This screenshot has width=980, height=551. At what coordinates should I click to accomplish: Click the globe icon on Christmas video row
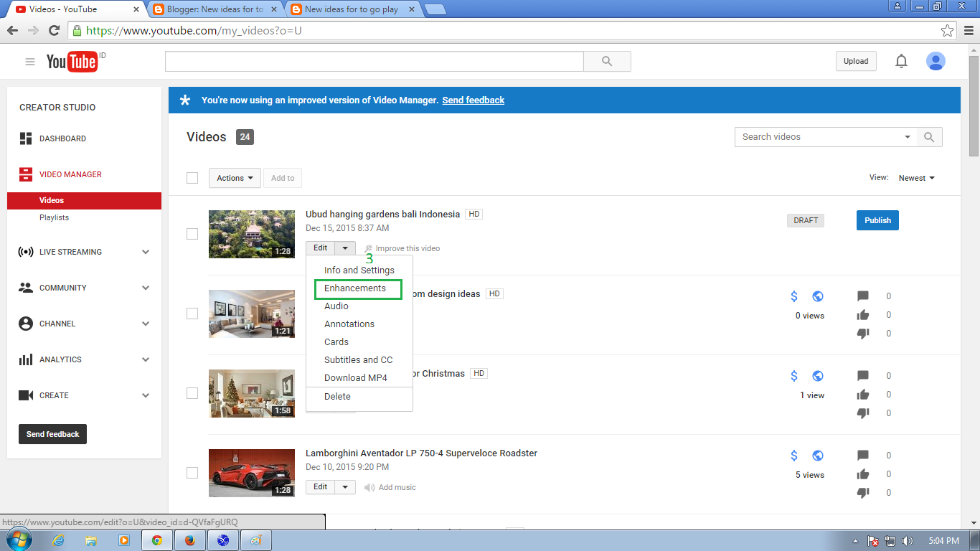(x=818, y=376)
